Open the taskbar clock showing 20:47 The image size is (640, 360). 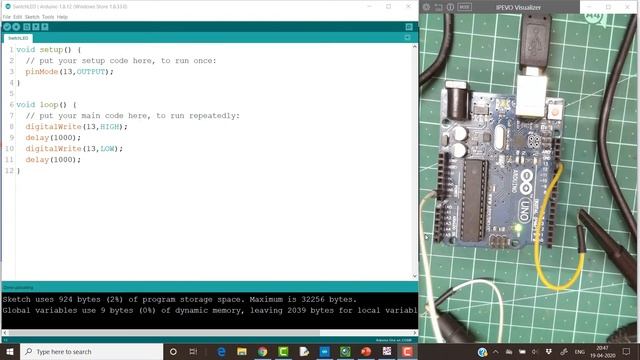point(602,351)
